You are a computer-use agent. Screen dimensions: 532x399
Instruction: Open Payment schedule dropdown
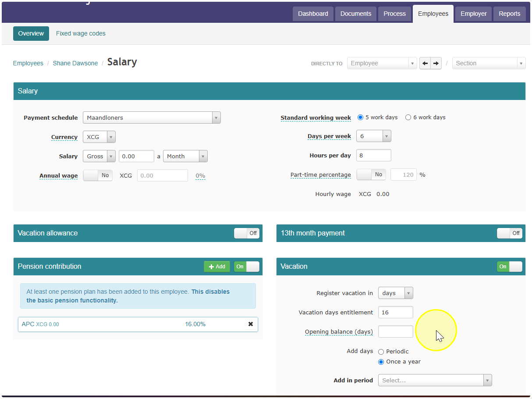152,118
